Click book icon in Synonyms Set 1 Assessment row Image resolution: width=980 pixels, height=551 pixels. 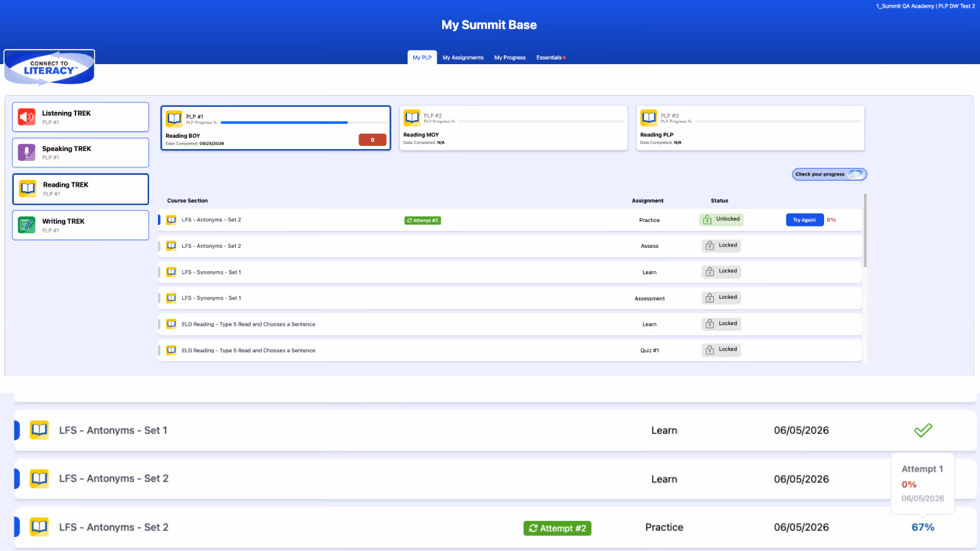click(x=171, y=298)
